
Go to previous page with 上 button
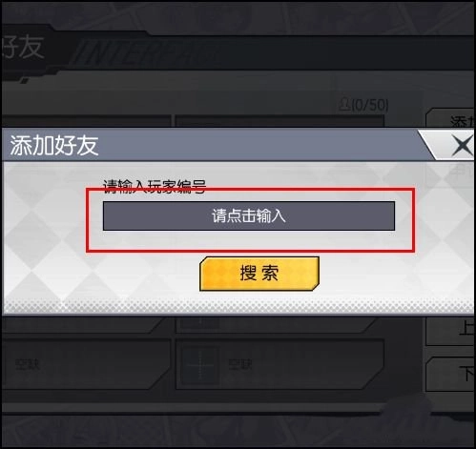pos(450,331)
